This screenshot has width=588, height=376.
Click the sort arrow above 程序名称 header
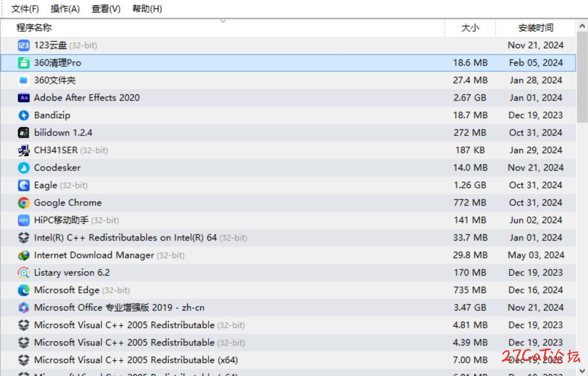(x=223, y=21)
